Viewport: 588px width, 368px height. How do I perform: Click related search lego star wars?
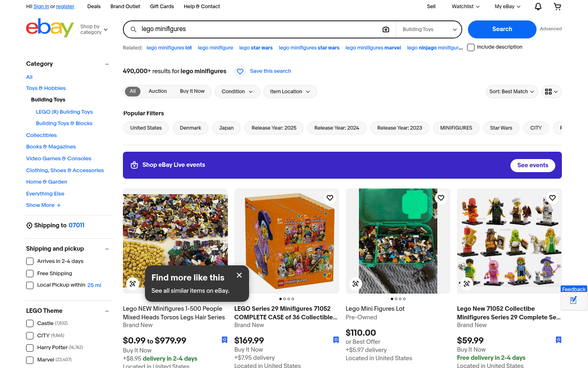(x=256, y=48)
